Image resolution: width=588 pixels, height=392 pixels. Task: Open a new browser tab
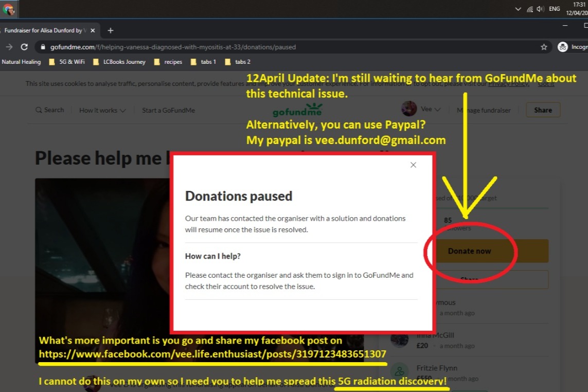tap(110, 30)
